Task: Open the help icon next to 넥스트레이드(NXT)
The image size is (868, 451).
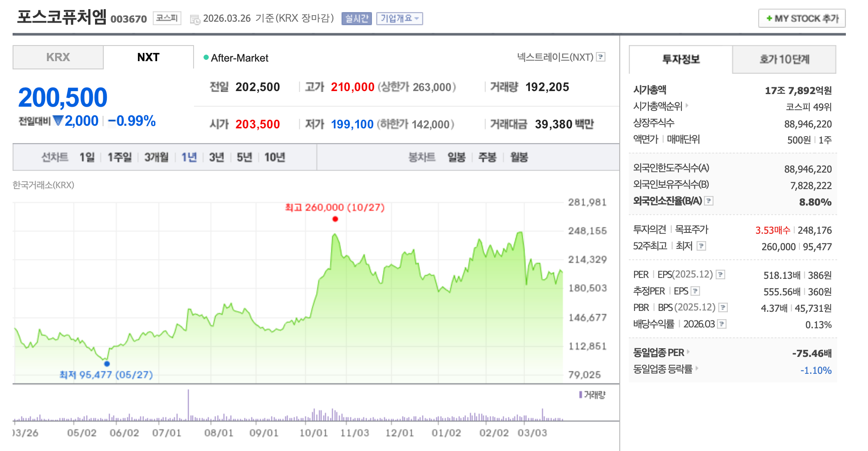Action: click(601, 57)
